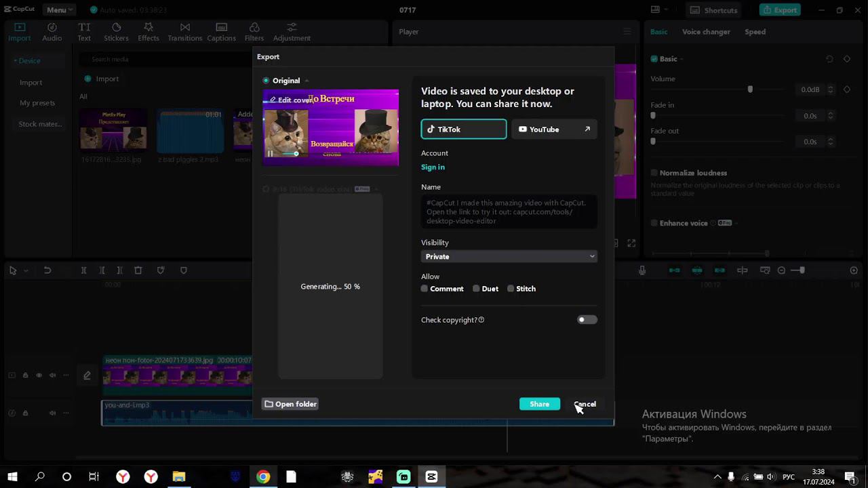
Task: Click the reset icon in Basic section
Action: (829, 59)
